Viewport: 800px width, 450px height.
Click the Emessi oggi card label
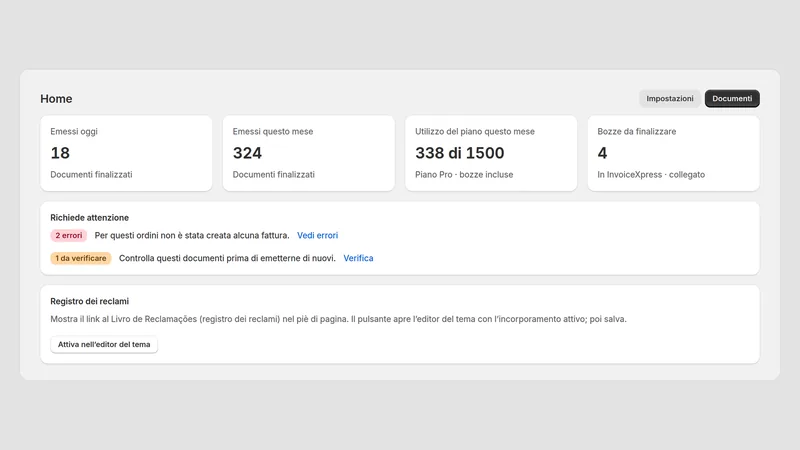[74, 131]
